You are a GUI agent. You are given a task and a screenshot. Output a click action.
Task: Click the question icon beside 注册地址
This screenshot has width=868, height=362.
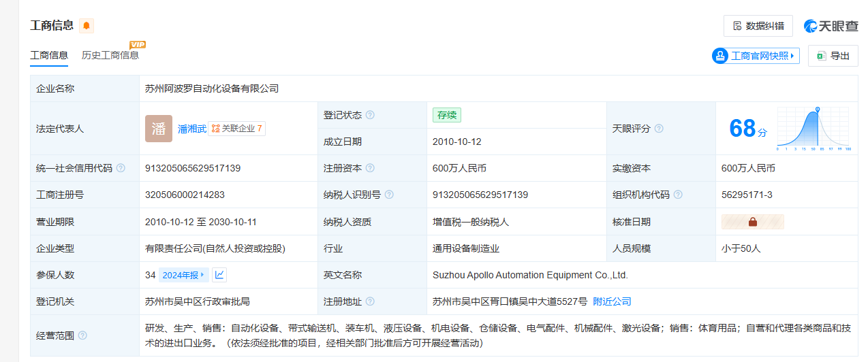point(370,301)
